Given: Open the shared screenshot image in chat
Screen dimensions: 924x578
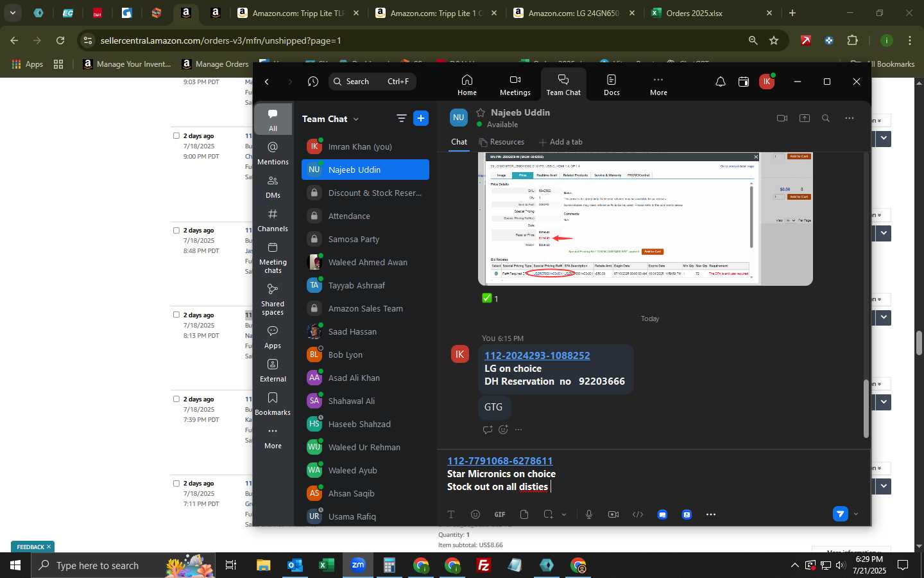Looking at the screenshot, I should click(646, 218).
